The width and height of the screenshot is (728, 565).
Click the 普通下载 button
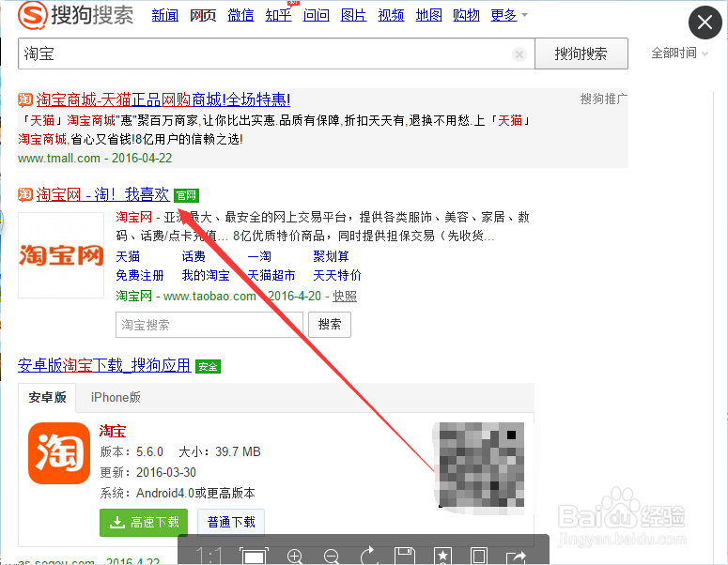pos(231,523)
